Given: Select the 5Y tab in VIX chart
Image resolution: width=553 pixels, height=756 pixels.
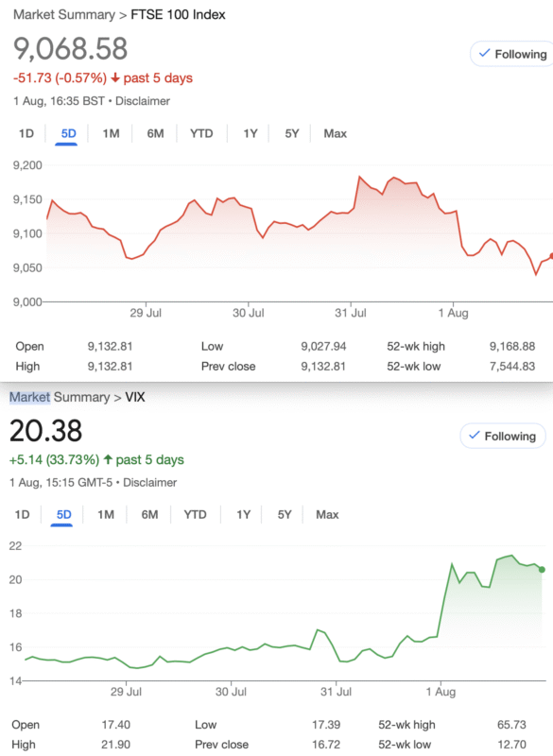Looking at the screenshot, I should coord(285,514).
